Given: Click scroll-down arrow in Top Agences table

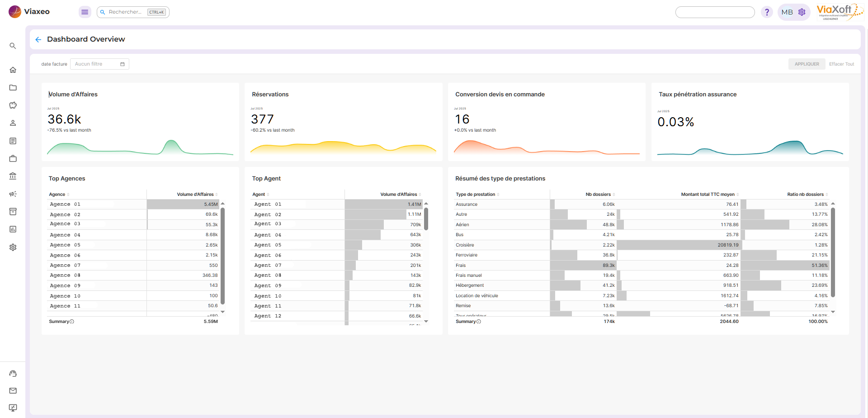Looking at the screenshot, I should [222, 312].
